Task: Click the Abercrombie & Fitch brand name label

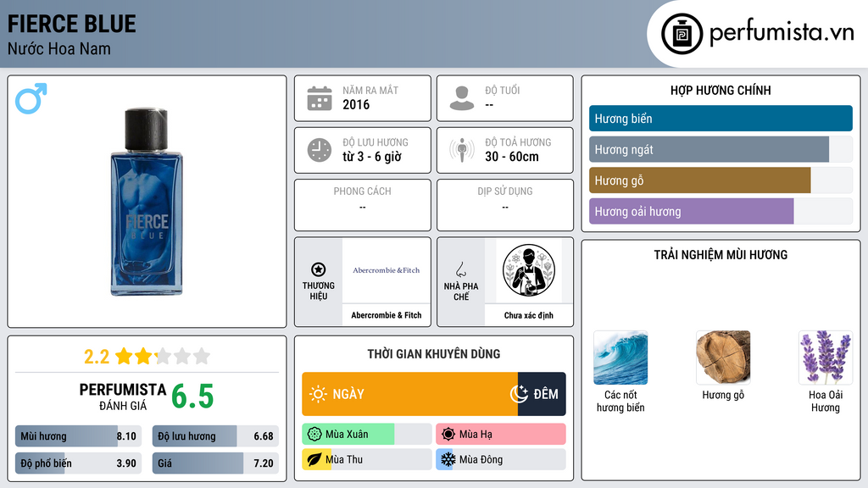Action: click(x=387, y=315)
